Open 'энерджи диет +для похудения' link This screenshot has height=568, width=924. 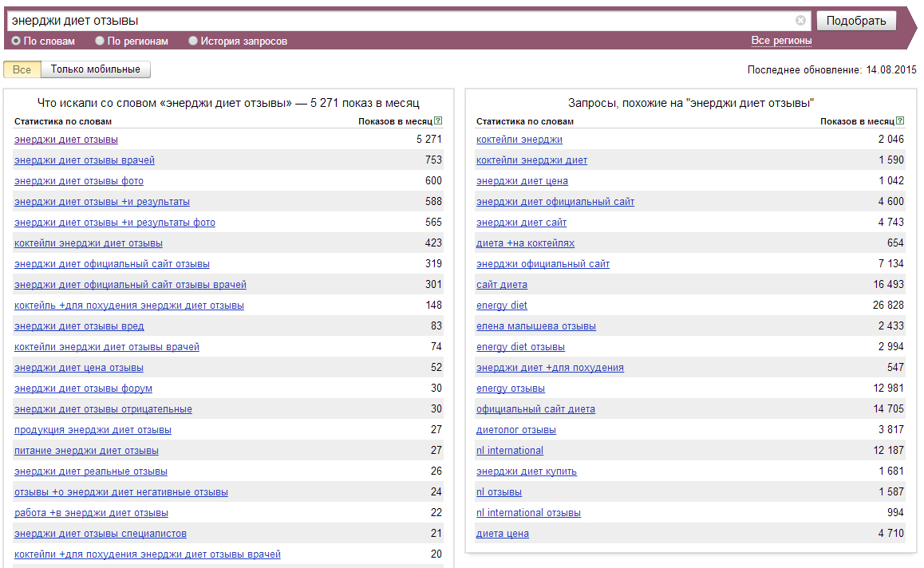(x=550, y=368)
